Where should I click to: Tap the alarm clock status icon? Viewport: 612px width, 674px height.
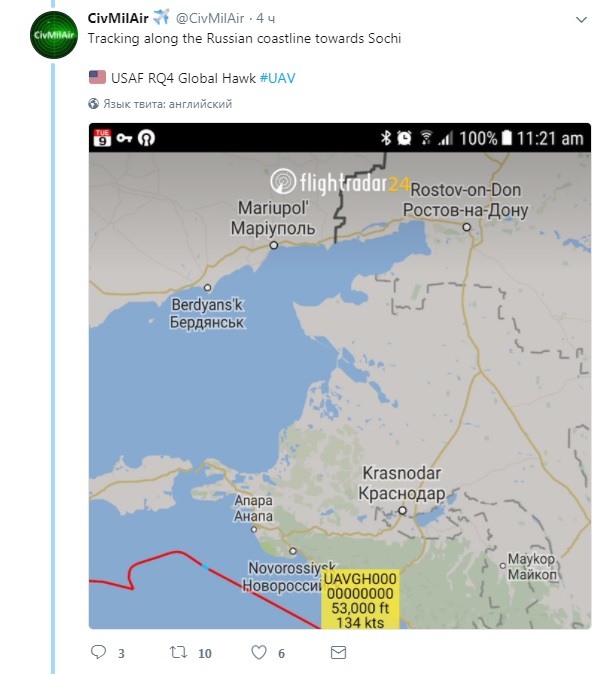404,138
